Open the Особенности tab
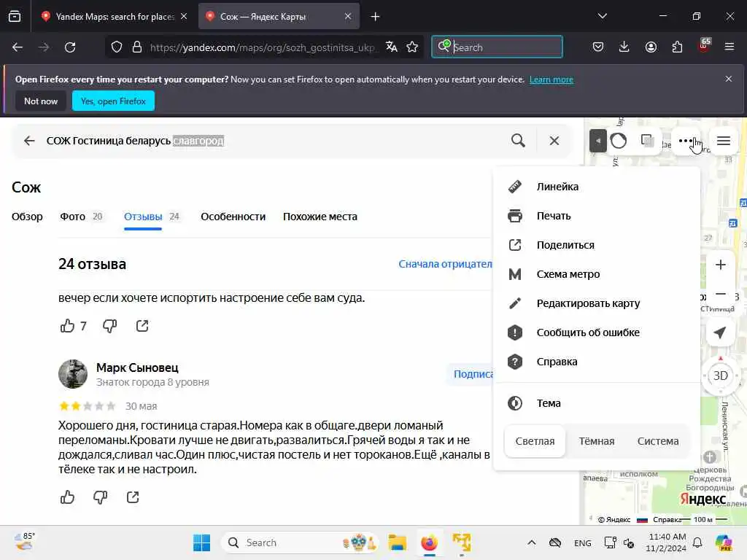The height and width of the screenshot is (560, 747). (233, 217)
